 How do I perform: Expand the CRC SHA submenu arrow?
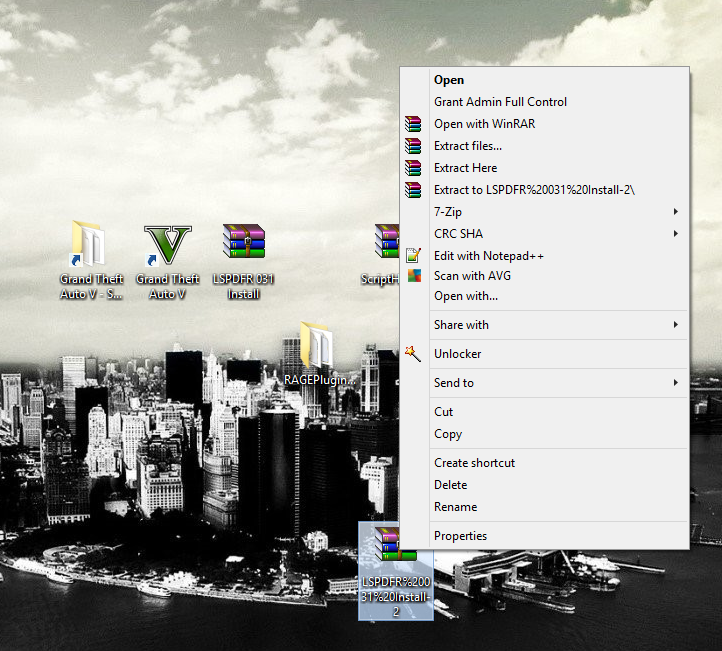pos(675,234)
